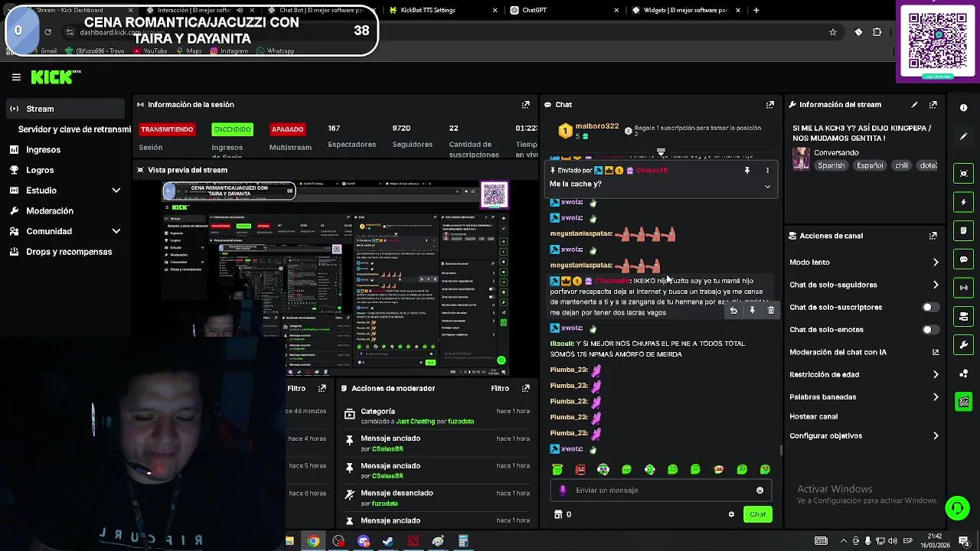This screenshot has height=551, width=980.
Task: Click the broadcast signal icon in right sidebar
Action: 964,288
